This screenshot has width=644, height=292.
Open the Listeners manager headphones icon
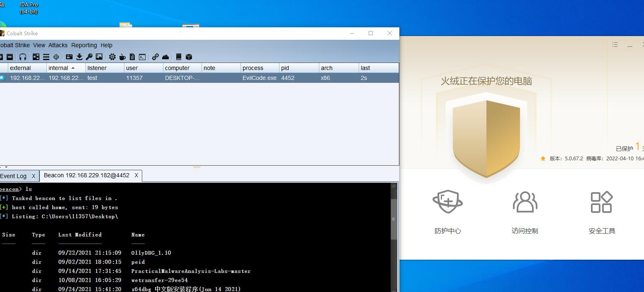22,57
